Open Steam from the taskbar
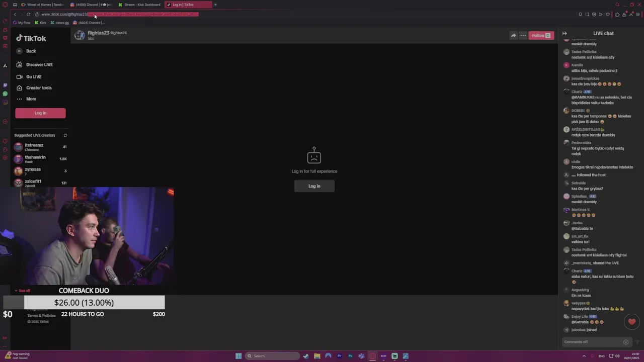Screen dimensions: 644x362 [x=306, y=356]
